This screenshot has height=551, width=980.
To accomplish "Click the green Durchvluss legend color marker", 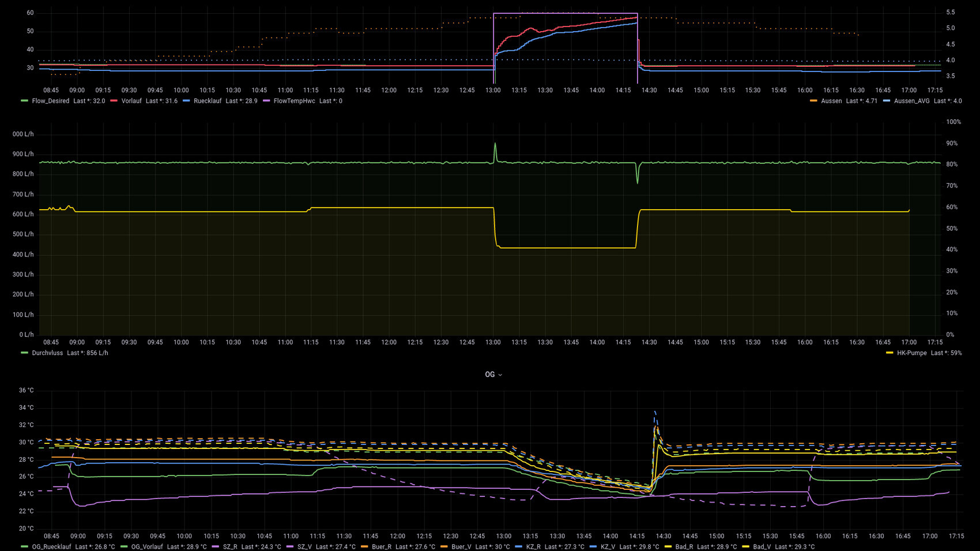I will (x=24, y=353).
